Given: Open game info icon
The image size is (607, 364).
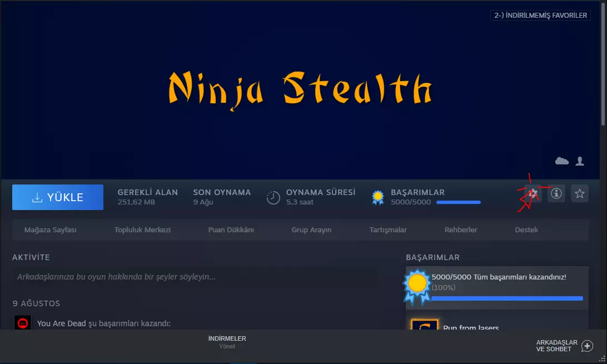Looking at the screenshot, I should (x=556, y=193).
